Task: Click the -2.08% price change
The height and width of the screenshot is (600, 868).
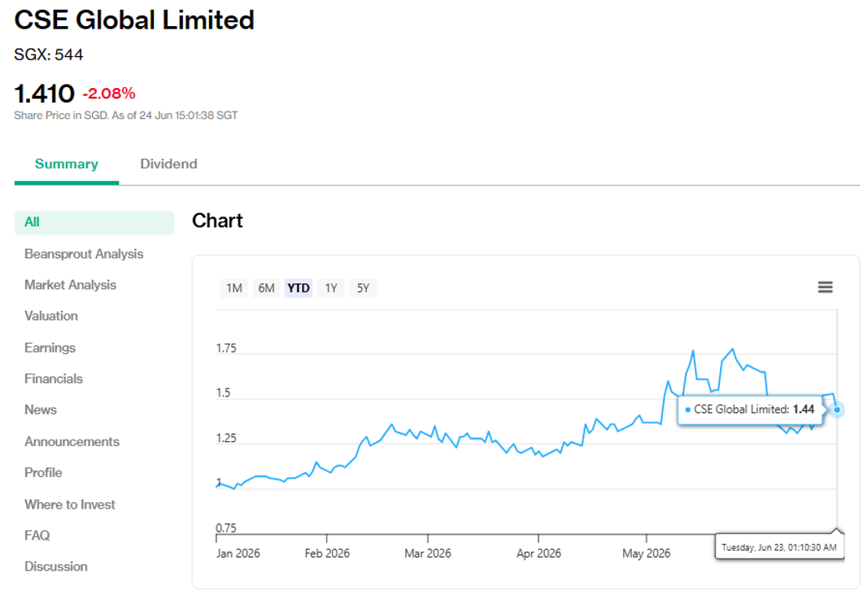Action: pyautogui.click(x=109, y=94)
